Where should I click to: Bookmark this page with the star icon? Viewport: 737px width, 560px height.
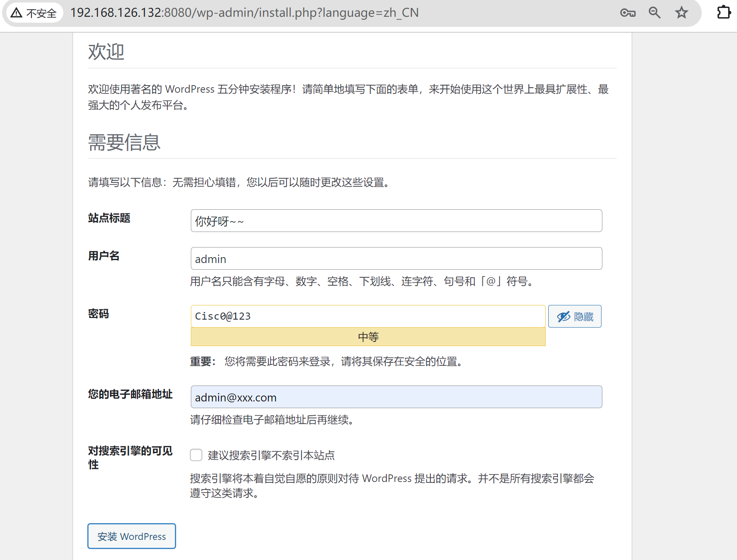point(681,13)
